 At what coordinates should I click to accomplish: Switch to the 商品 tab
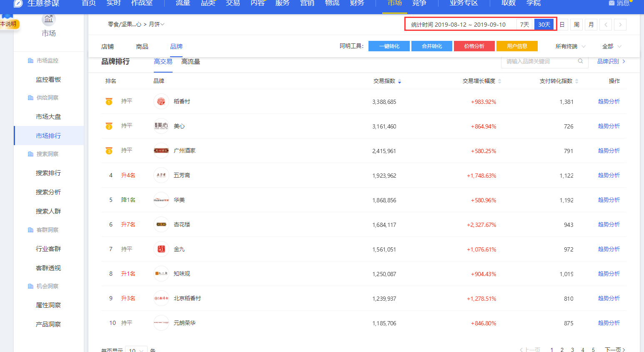coord(142,46)
